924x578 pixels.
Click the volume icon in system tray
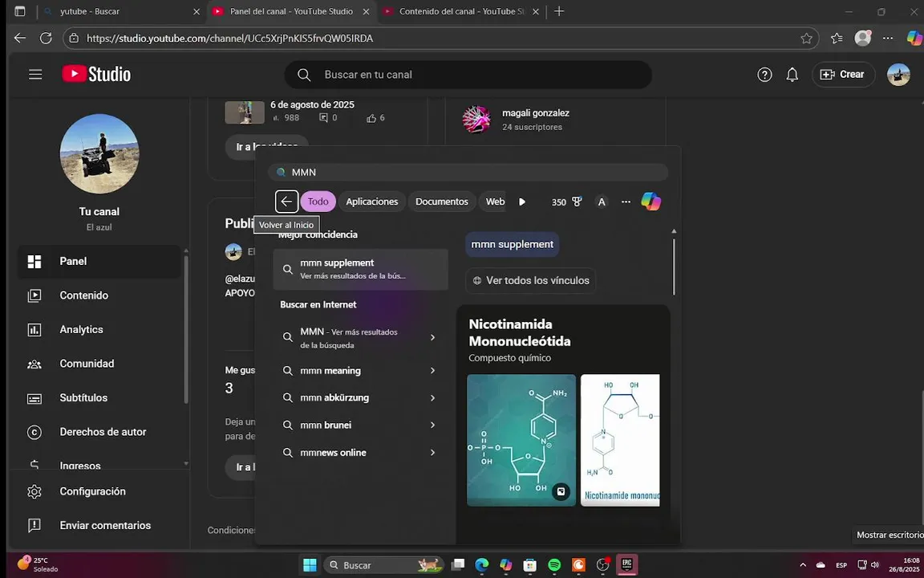click(875, 565)
